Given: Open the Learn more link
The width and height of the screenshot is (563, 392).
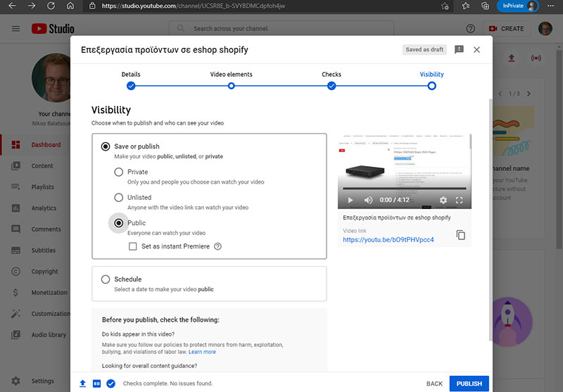Looking at the screenshot, I should [x=202, y=352].
